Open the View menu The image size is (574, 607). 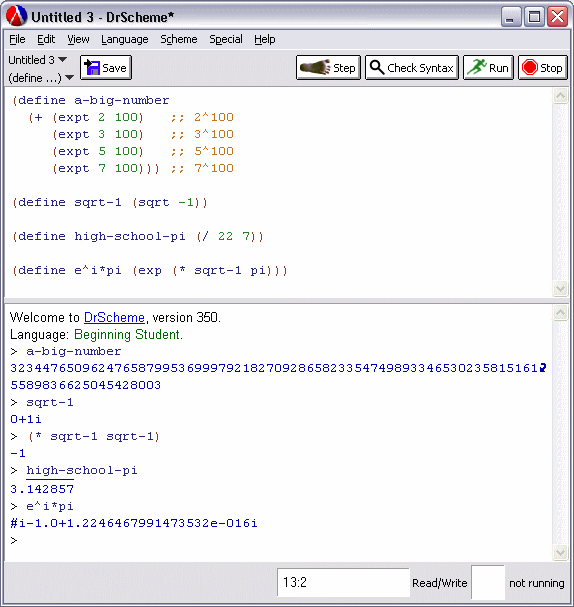(78, 39)
